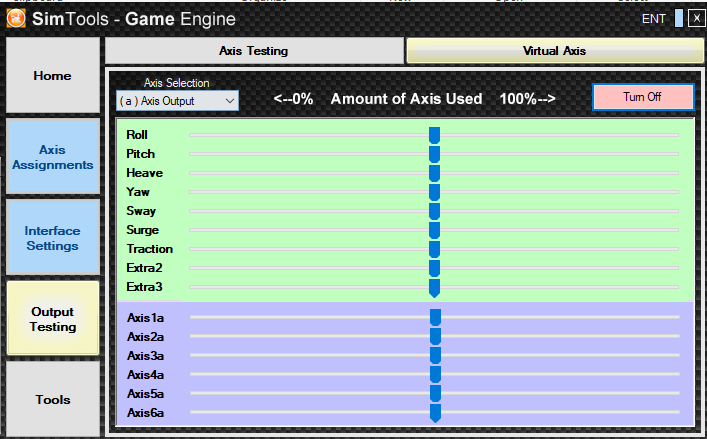Click the Traction slider thumb
The image size is (707, 439).
click(434, 249)
